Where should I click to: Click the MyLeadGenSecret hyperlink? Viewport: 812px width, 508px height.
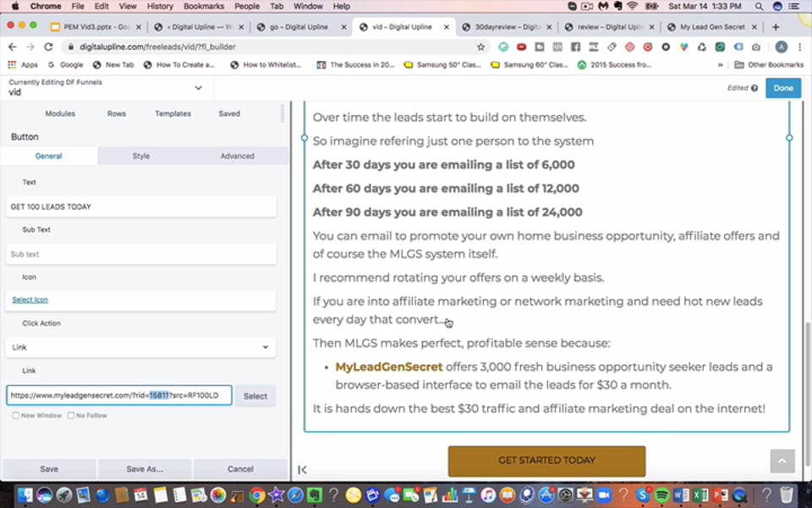[389, 367]
